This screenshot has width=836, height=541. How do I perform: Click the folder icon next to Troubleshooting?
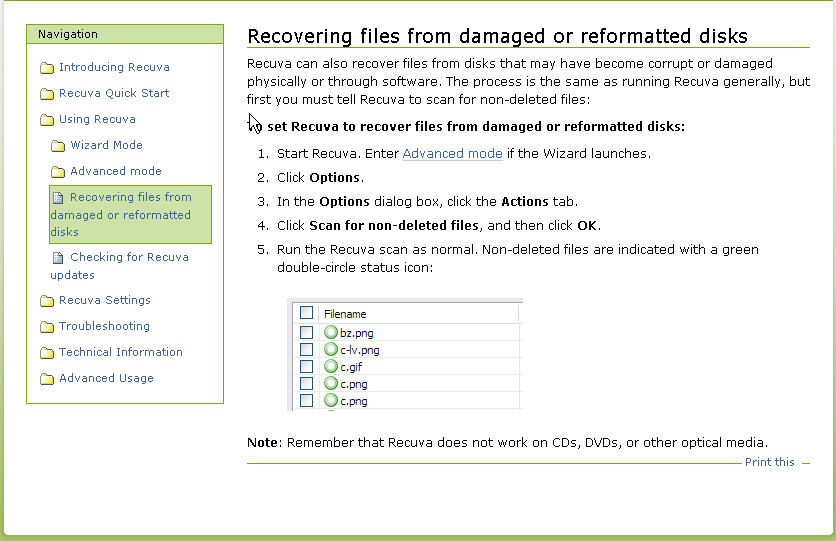47,326
